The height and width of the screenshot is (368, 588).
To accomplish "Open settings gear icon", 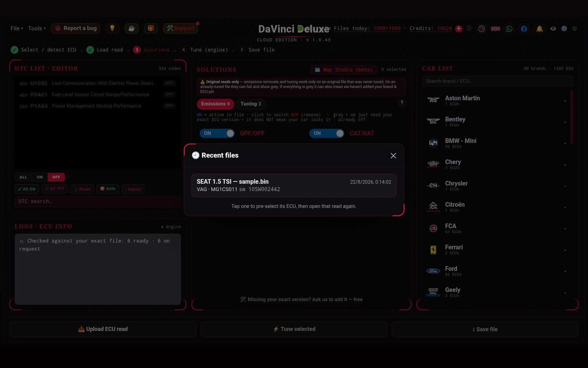I will click(564, 28).
